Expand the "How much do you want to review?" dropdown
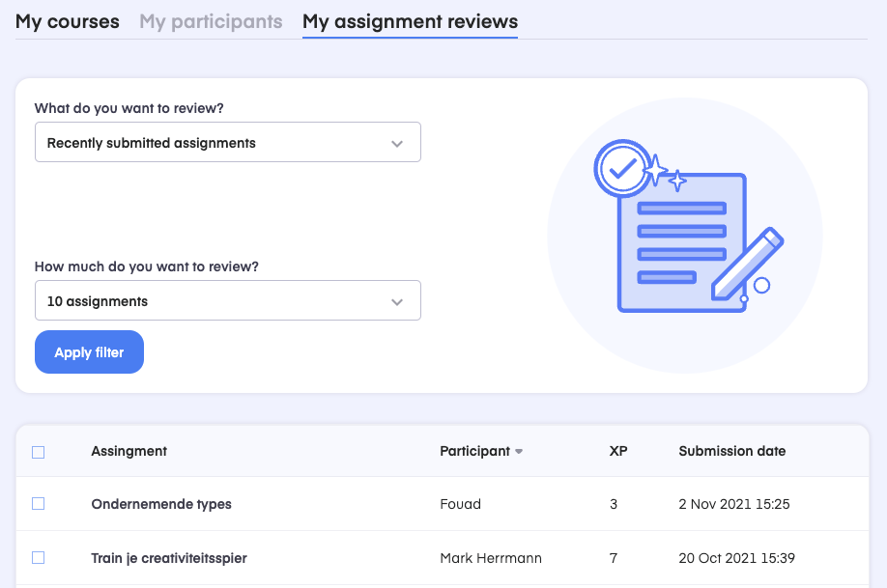 tap(227, 301)
